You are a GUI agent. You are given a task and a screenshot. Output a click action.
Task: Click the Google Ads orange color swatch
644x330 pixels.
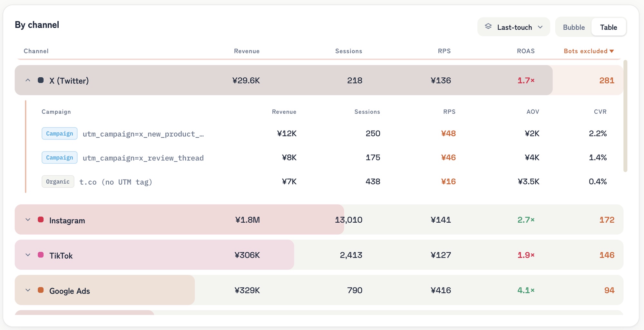click(41, 290)
